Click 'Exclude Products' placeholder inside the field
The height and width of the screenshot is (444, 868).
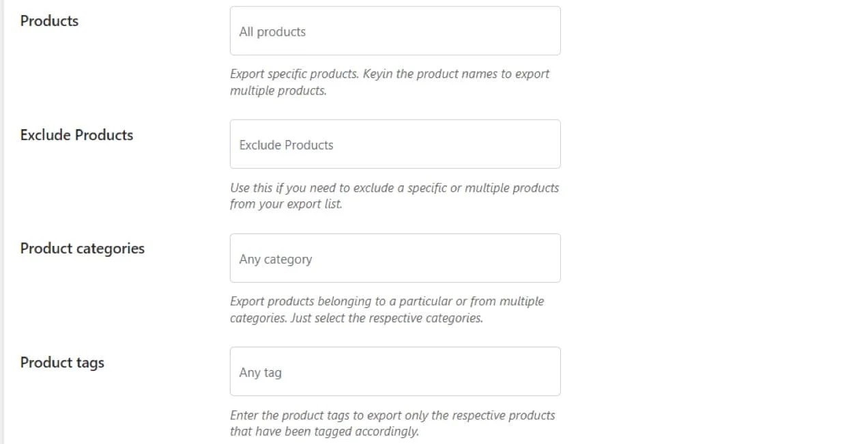[286, 145]
